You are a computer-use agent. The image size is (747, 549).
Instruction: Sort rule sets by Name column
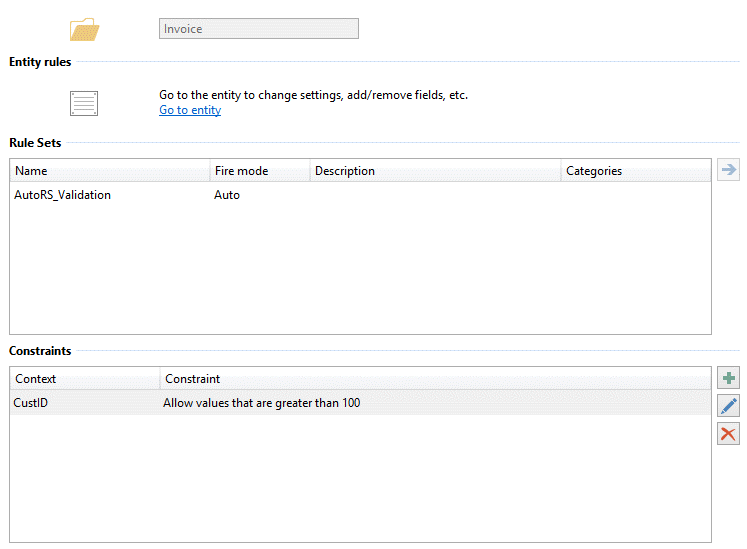coord(110,171)
